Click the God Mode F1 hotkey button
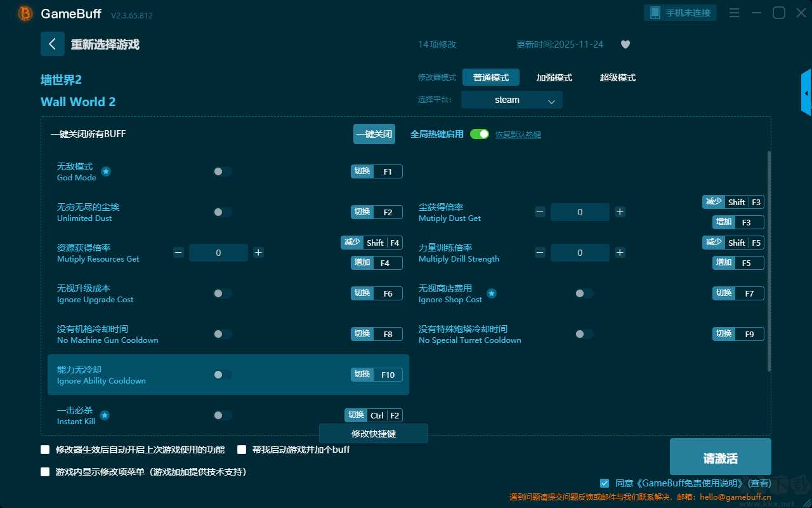Viewport: 812px width, 508px height. coord(377,171)
